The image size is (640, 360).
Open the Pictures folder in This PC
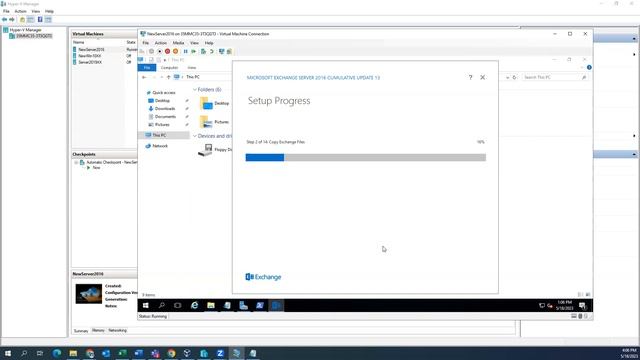214,122
